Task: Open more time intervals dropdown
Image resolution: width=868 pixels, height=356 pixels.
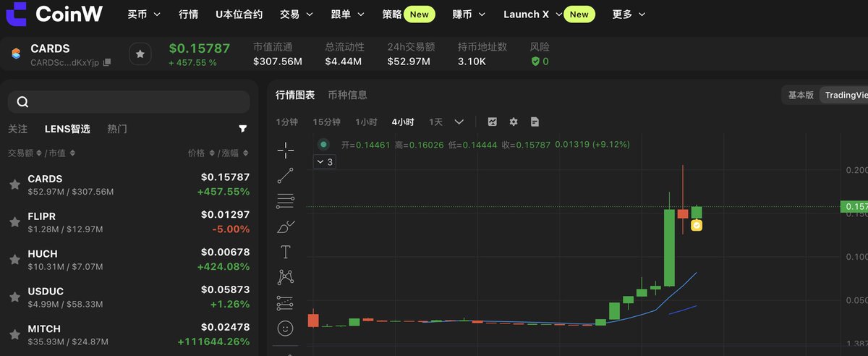Action: click(459, 122)
